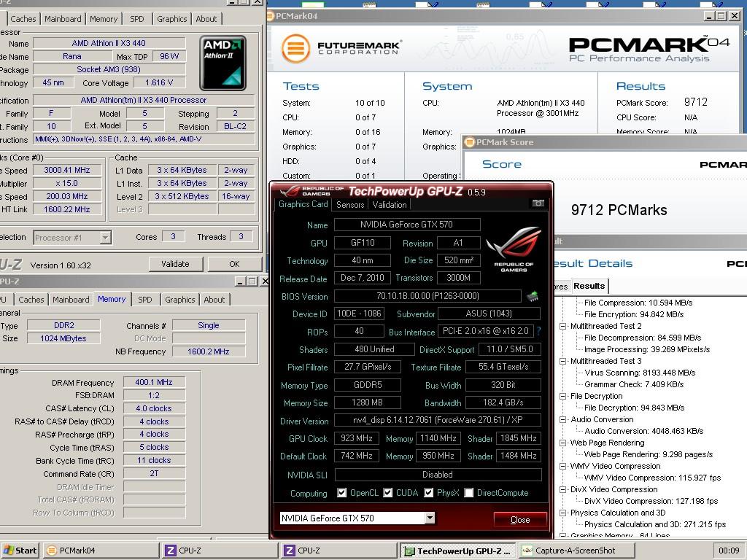The image size is (747, 560).
Task: Click the NB Frequency value 1600.2 MHz
Action: 208,351
